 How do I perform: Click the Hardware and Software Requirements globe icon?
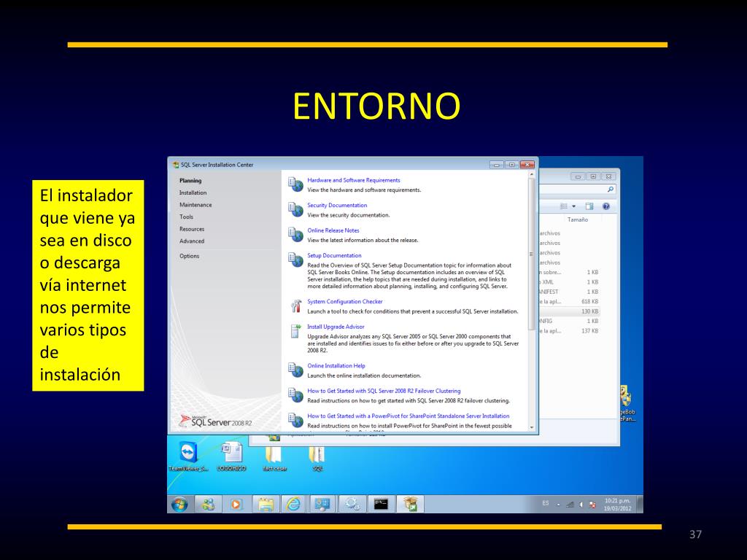pos(295,184)
